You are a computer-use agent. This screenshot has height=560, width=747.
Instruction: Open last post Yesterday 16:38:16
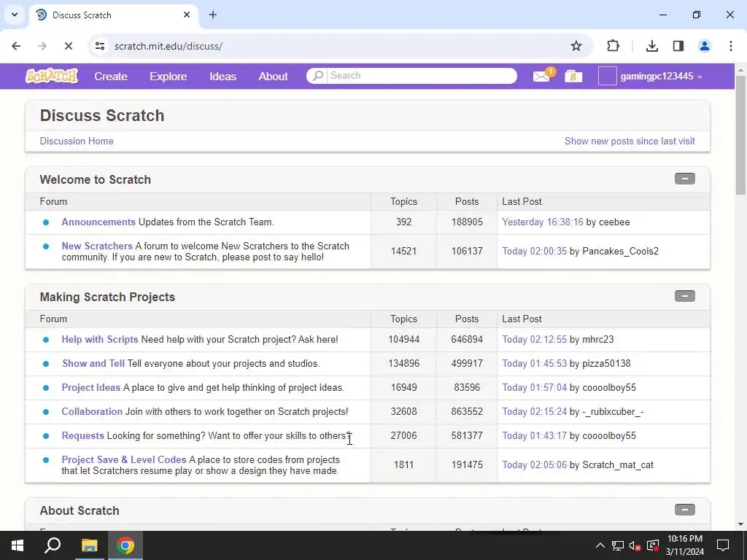[543, 222]
